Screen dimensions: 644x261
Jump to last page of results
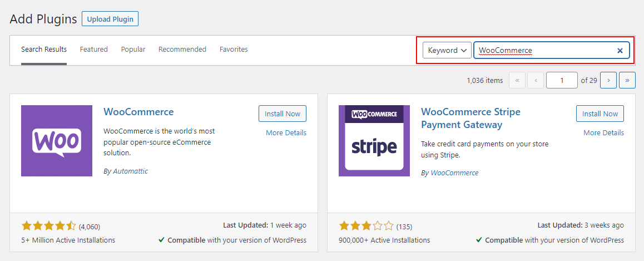(x=627, y=81)
